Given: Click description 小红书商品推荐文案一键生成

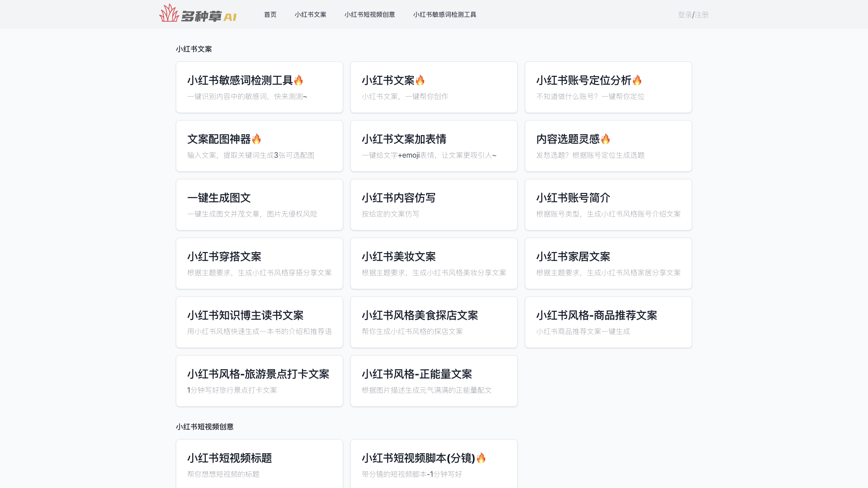Looking at the screenshot, I should pos(583,331).
